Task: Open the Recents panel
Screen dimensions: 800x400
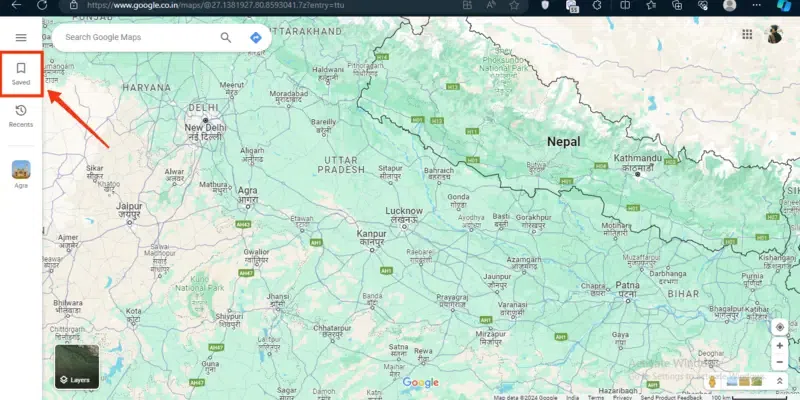Action: point(21,116)
